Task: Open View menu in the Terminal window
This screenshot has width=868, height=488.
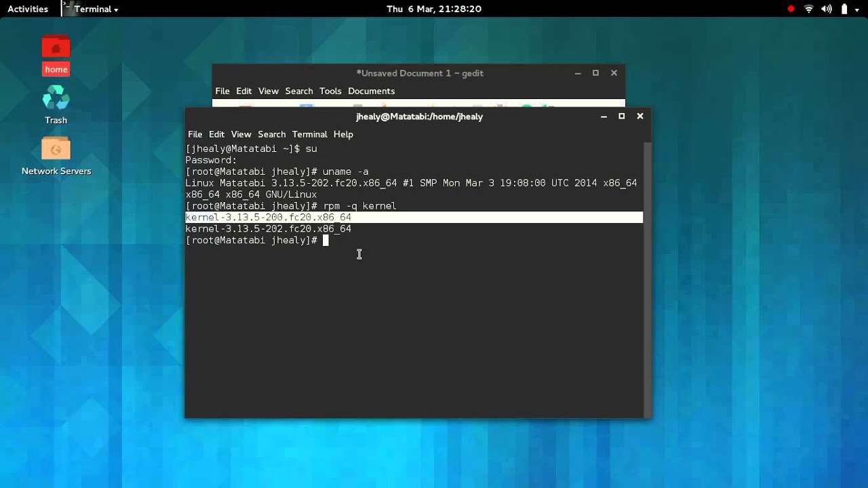Action: pyautogui.click(x=241, y=134)
